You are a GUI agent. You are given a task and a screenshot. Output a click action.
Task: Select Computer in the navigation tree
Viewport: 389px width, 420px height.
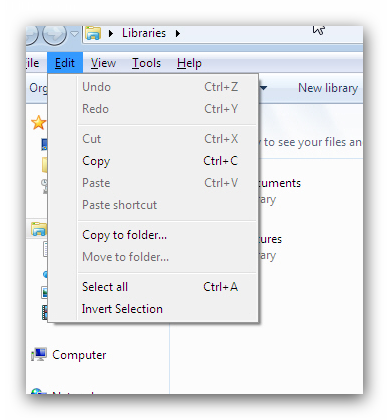[79, 355]
